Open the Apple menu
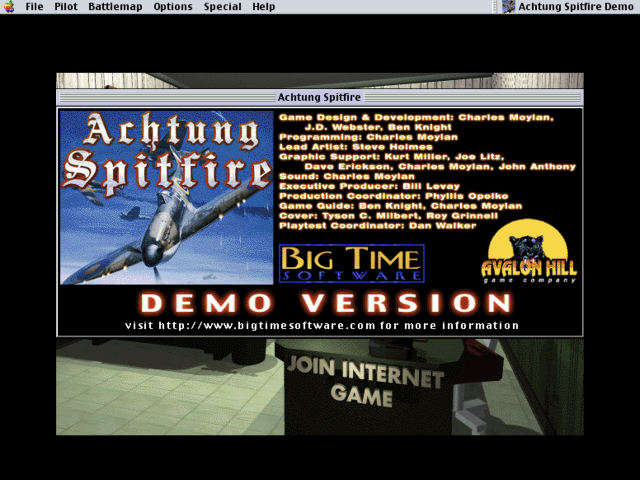 (x=9, y=7)
